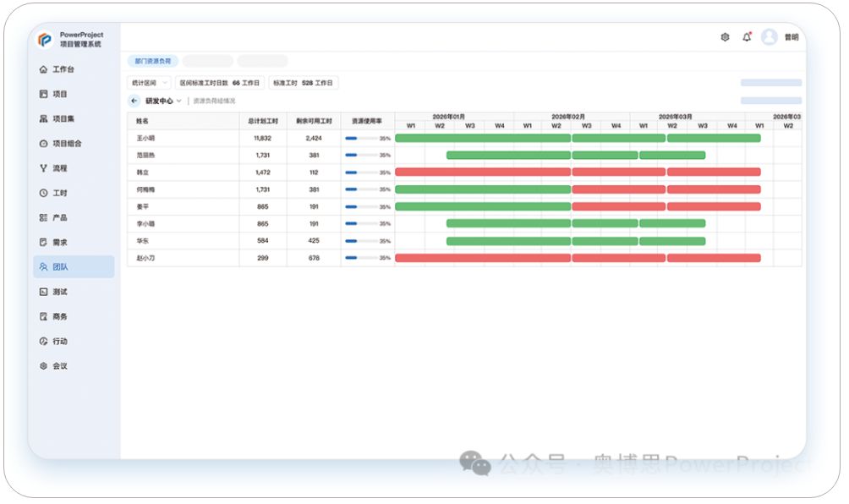Expand the 统计区间 dropdown

tap(149, 83)
